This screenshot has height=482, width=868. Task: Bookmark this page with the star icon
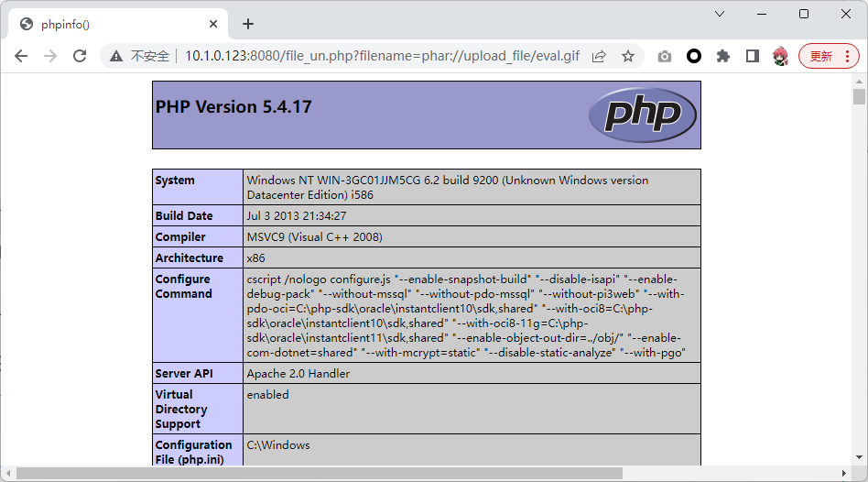[628, 56]
